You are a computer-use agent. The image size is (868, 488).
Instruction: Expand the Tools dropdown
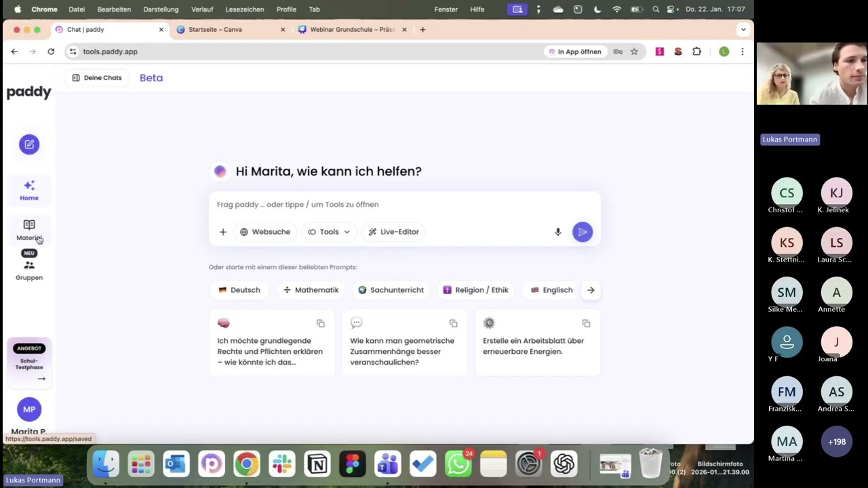[329, 232]
